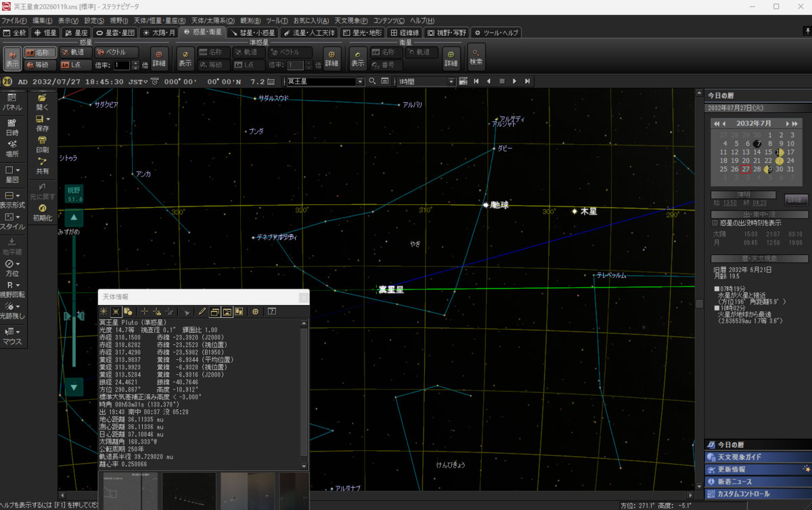
Task: Open 更新情報 panel
Action: click(x=758, y=469)
